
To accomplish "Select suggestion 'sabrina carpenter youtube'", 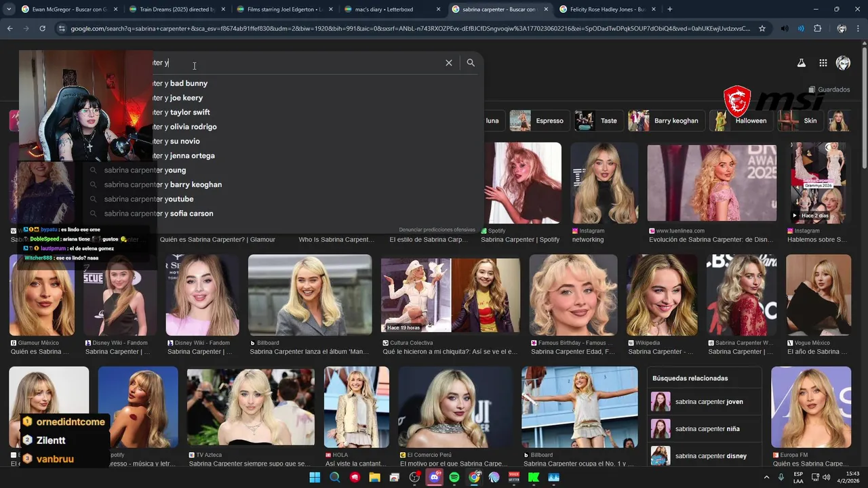I will point(283,199).
